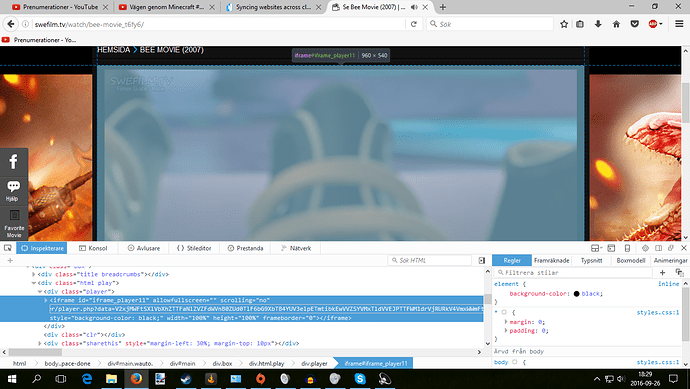The height and width of the screenshot is (389, 690).
Task: Toggle the body rule selector highlighter
Action: click(514, 362)
